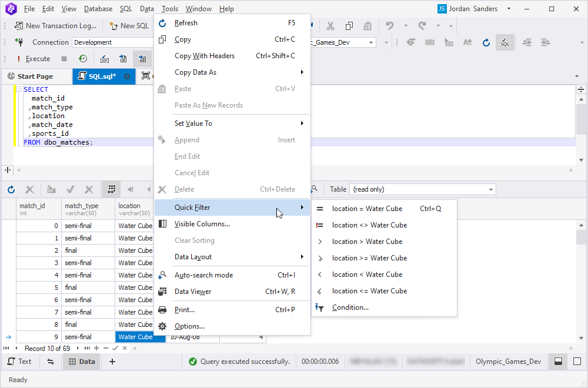This screenshot has height=388, width=588.
Task: Open the Window menu
Action: [x=198, y=9]
